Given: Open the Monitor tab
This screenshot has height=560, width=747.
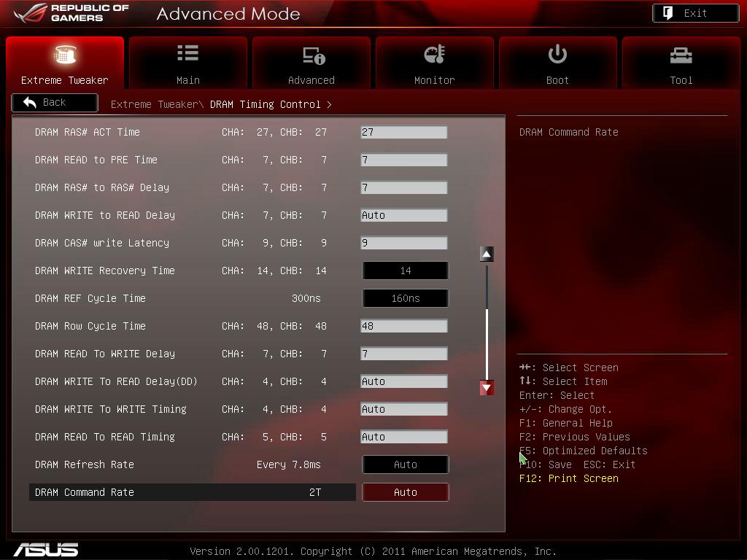Looking at the screenshot, I should coord(435,63).
